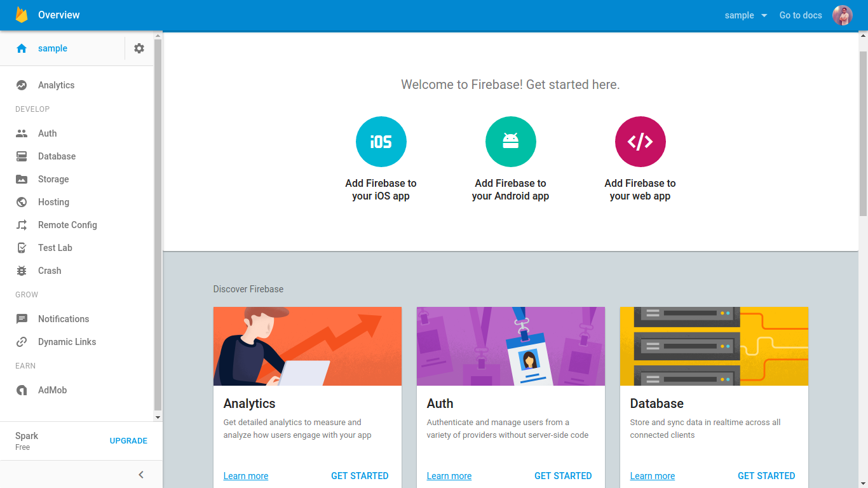Viewport: 868px width, 488px height.
Task: Click the Overview title in header
Action: 59,15
